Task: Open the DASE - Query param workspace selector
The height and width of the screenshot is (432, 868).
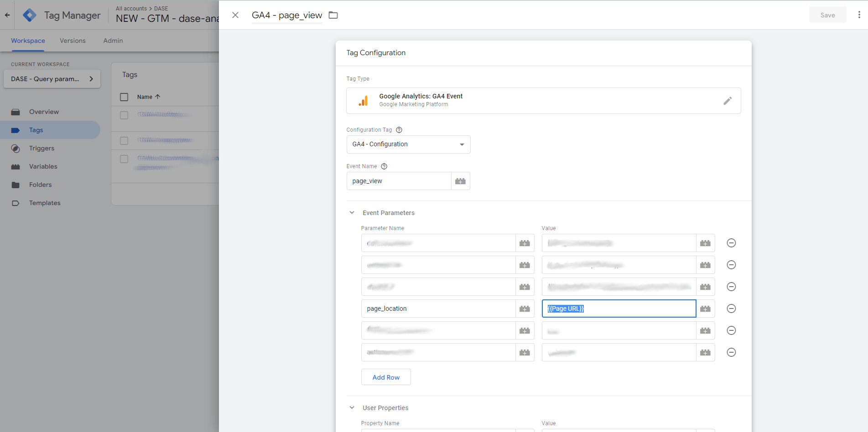Action: tap(52, 79)
